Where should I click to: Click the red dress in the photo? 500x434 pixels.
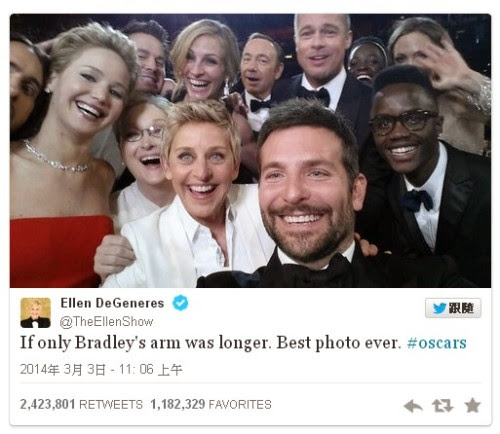58,252
